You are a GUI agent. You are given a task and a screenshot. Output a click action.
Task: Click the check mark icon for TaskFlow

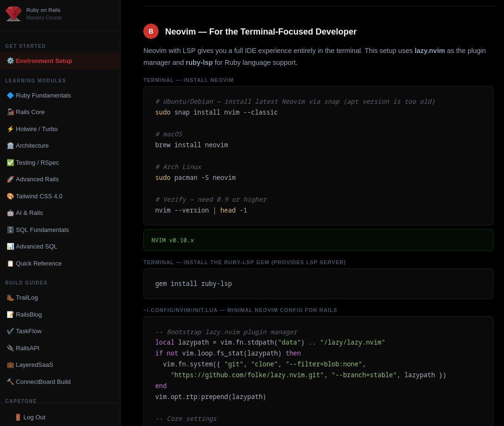pyautogui.click(x=10, y=331)
